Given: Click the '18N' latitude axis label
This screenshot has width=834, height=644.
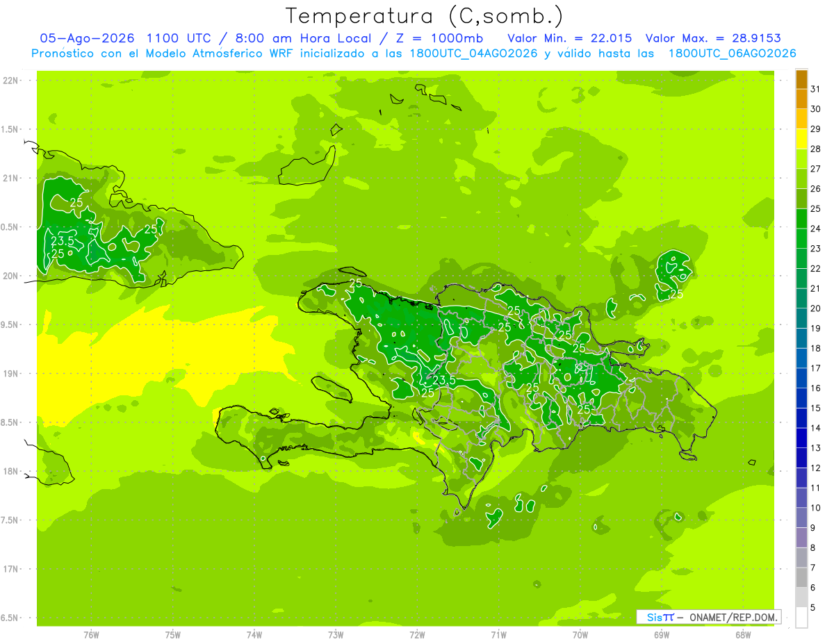Looking at the screenshot, I should (x=10, y=471).
